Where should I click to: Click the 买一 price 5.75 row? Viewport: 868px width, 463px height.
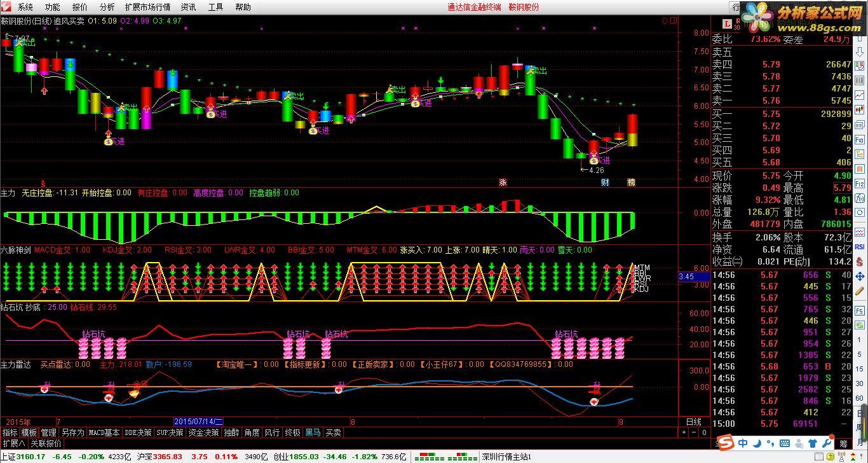(x=781, y=114)
